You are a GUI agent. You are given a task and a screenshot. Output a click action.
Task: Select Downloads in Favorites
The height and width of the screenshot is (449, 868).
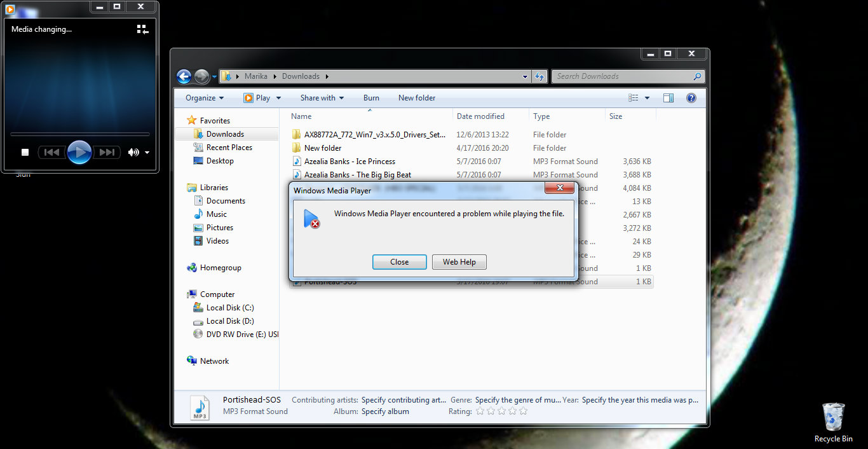[x=225, y=134]
